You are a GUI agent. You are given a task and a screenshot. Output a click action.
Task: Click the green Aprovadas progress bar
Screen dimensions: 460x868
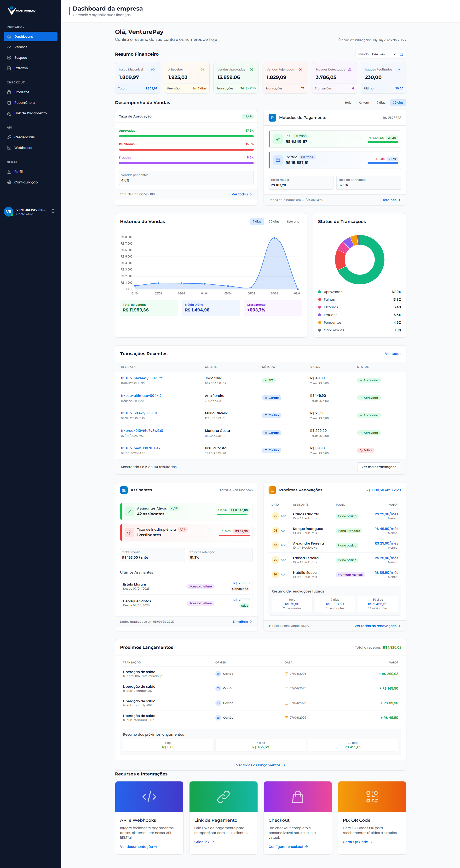tap(186, 136)
